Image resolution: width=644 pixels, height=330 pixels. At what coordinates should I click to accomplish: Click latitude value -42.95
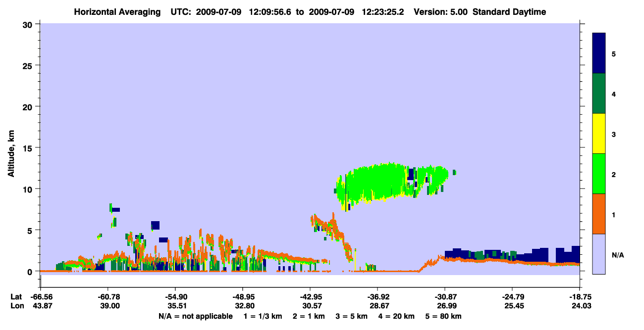point(310,297)
